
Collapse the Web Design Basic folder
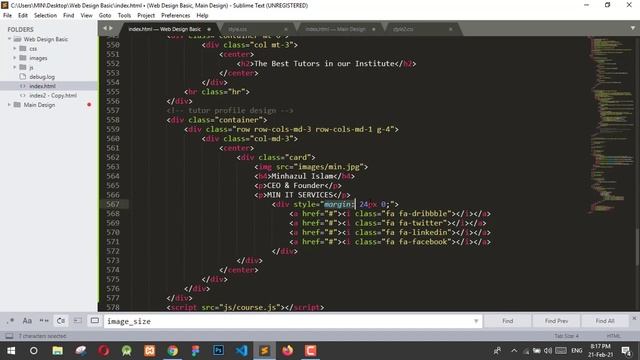(x=9, y=39)
